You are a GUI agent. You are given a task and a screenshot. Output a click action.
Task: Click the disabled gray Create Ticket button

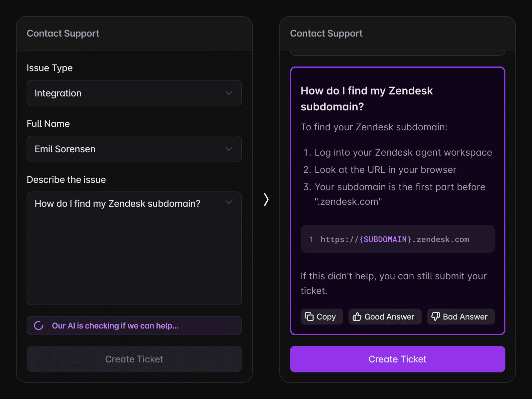click(134, 359)
